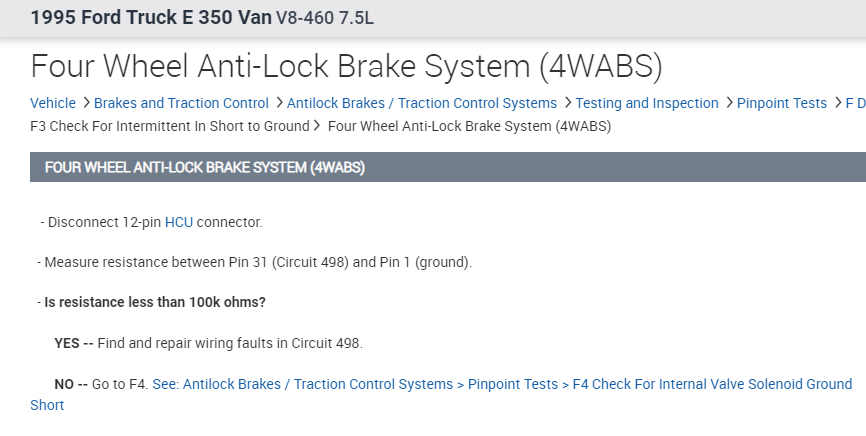
Task: Click the large Four Wheel Anti-Lock Brake System heading
Action: pos(346,65)
